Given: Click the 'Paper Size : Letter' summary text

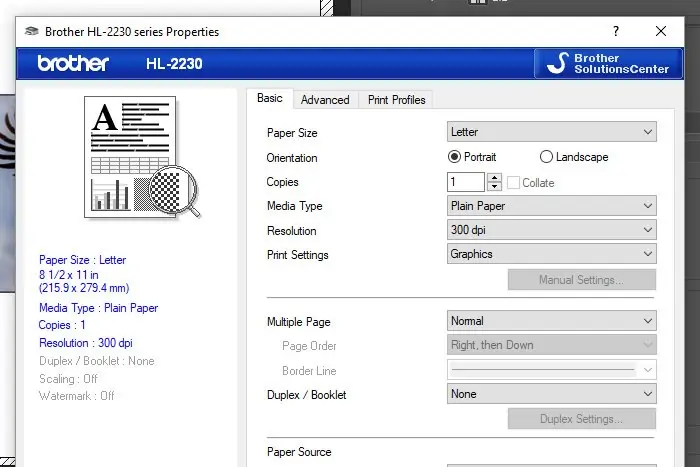Looking at the screenshot, I should point(83,260).
